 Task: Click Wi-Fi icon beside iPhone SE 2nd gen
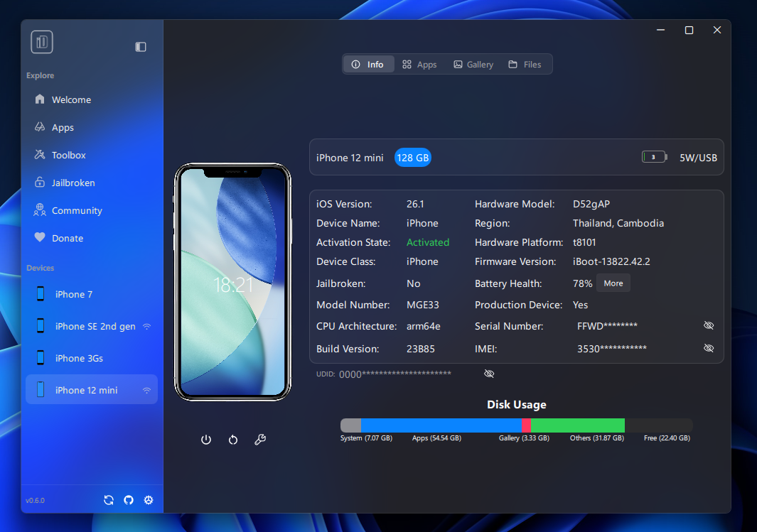[x=146, y=327]
